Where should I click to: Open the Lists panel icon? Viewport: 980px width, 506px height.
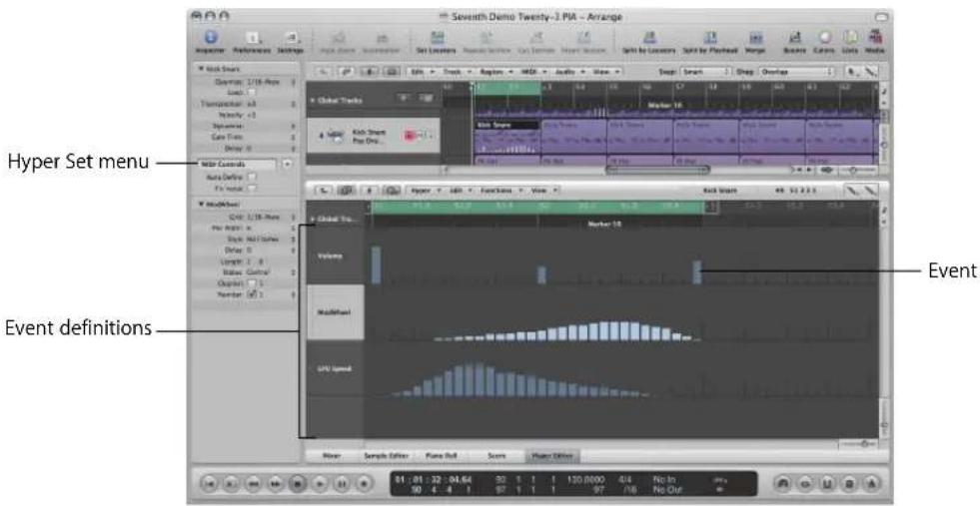click(850, 43)
